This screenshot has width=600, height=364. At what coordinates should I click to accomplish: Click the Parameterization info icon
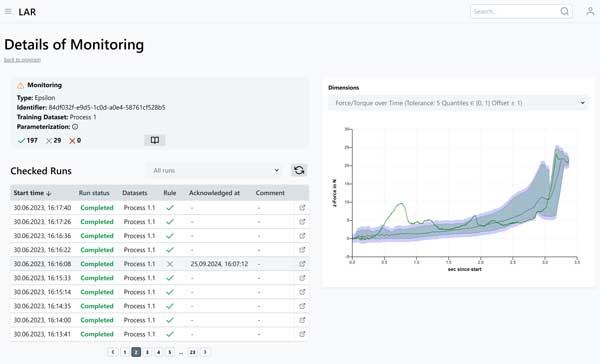pos(75,127)
